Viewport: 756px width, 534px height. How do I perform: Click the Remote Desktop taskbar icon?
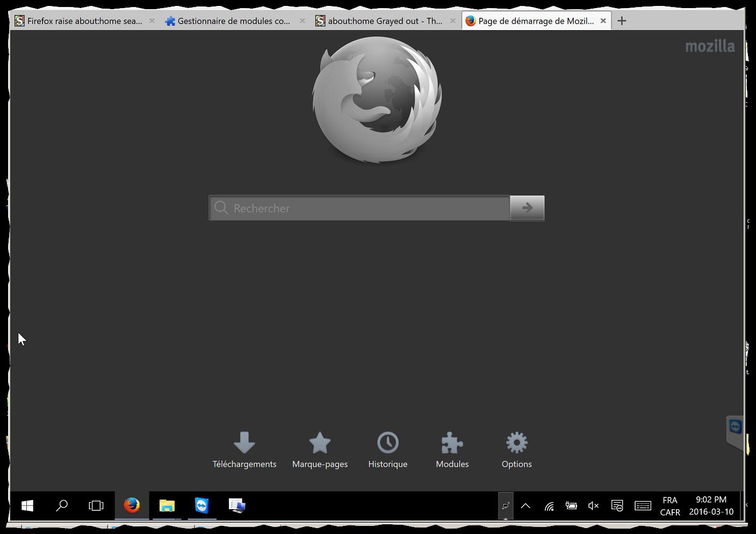[x=237, y=505]
